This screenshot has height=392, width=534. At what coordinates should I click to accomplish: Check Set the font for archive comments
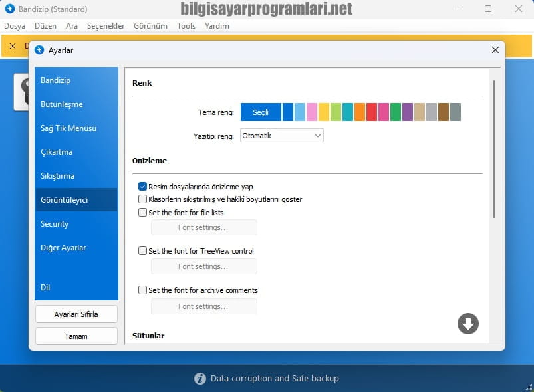click(142, 290)
